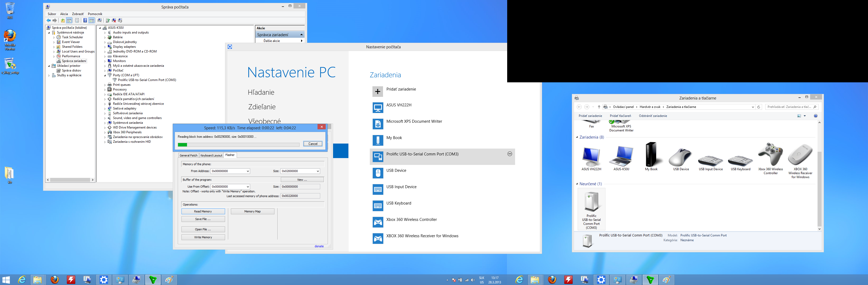Viewport: 868px width, 285px height.
Task: Toggle show/hide console tree toolbar icon
Action: [x=69, y=21]
